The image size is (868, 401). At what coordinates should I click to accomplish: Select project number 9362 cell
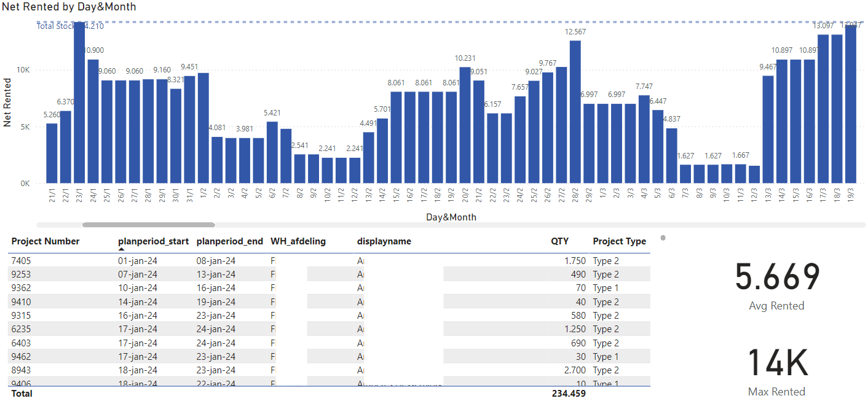click(20, 288)
